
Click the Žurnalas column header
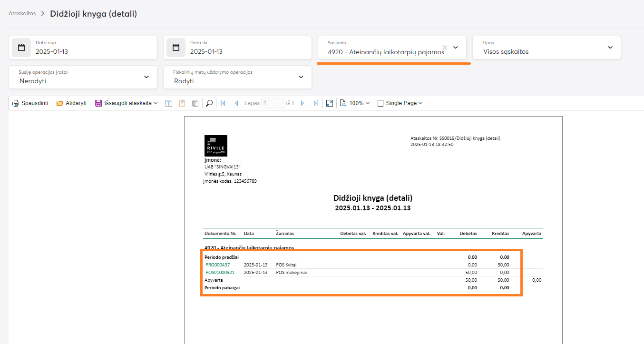(285, 234)
